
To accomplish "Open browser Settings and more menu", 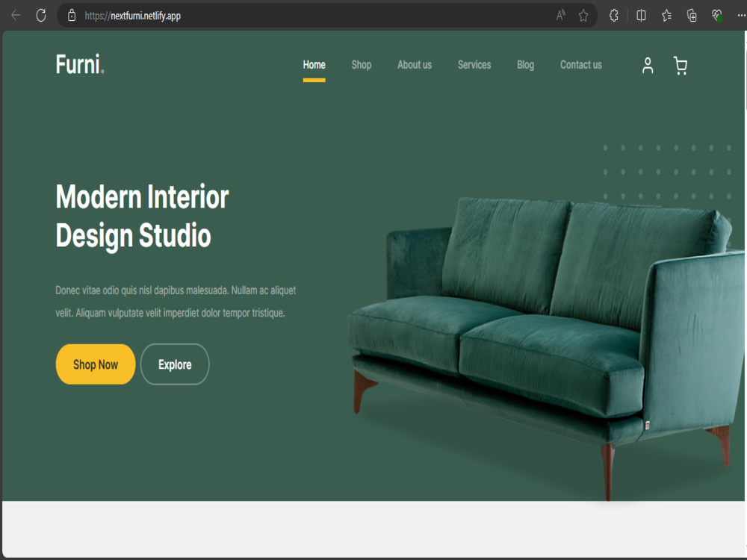I will pos(741,16).
